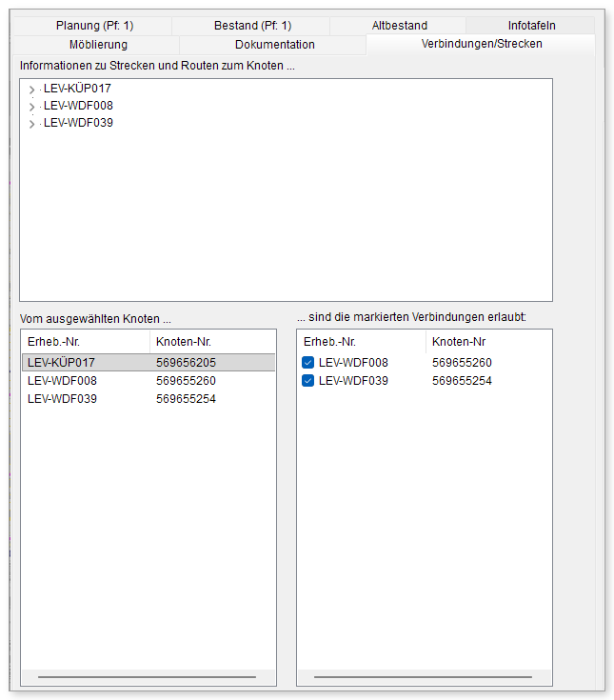Click Erheb.-Nr. header in the right list
This screenshot has width=614, height=700.
[362, 342]
